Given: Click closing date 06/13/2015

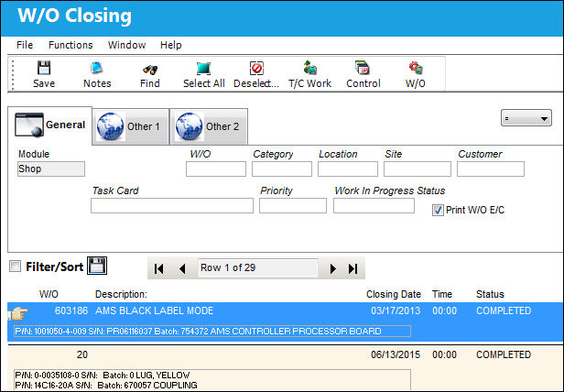Looking at the screenshot, I should pos(396,354).
